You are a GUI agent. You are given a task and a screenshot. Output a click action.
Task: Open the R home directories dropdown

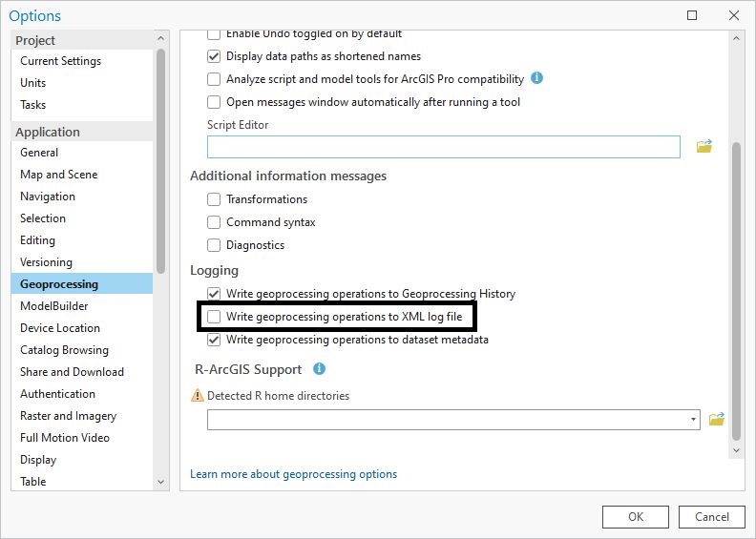pos(693,420)
